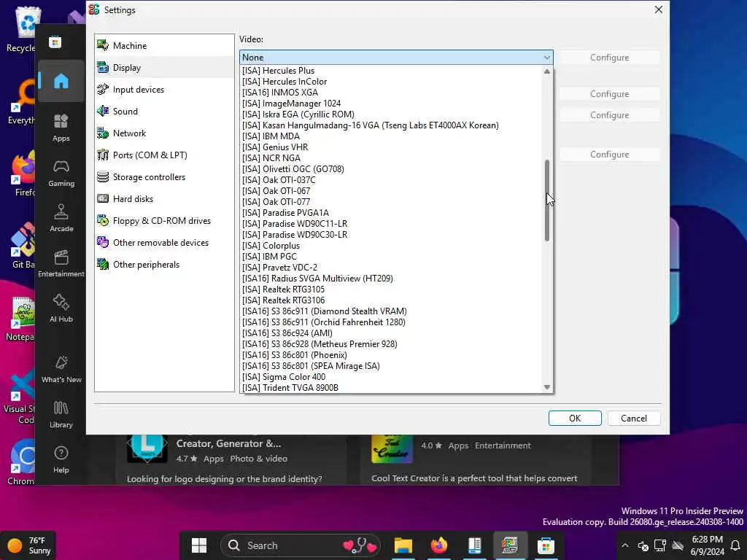Open the Windows Start menu

(x=198, y=545)
